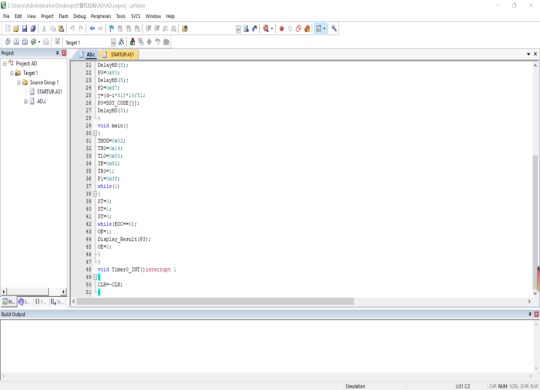Save all files from the toolbar

point(33,29)
